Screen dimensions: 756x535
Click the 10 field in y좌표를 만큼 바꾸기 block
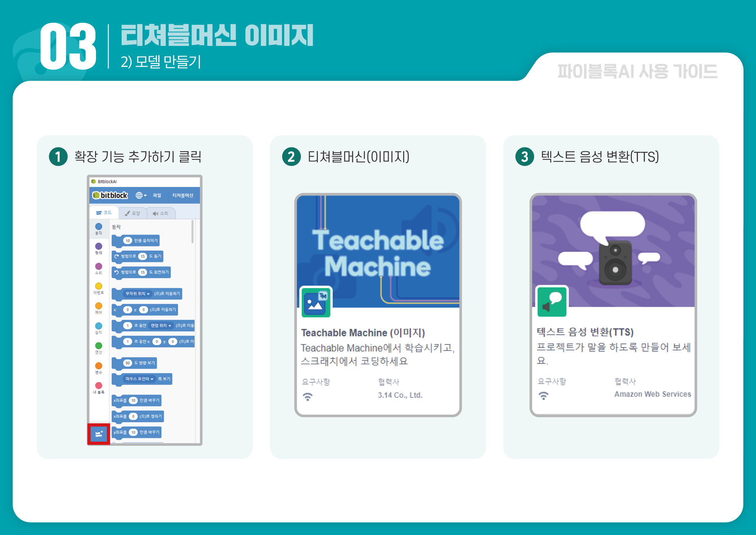tap(134, 432)
